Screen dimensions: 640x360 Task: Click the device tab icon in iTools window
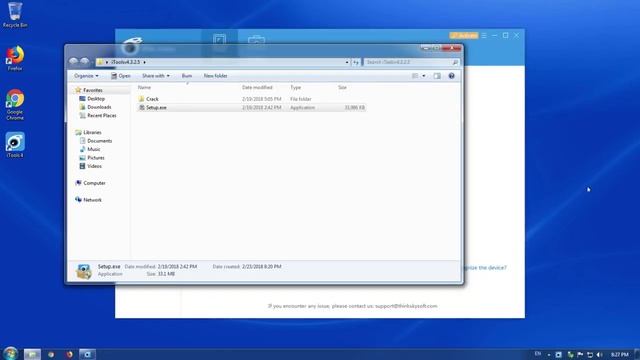point(219,40)
